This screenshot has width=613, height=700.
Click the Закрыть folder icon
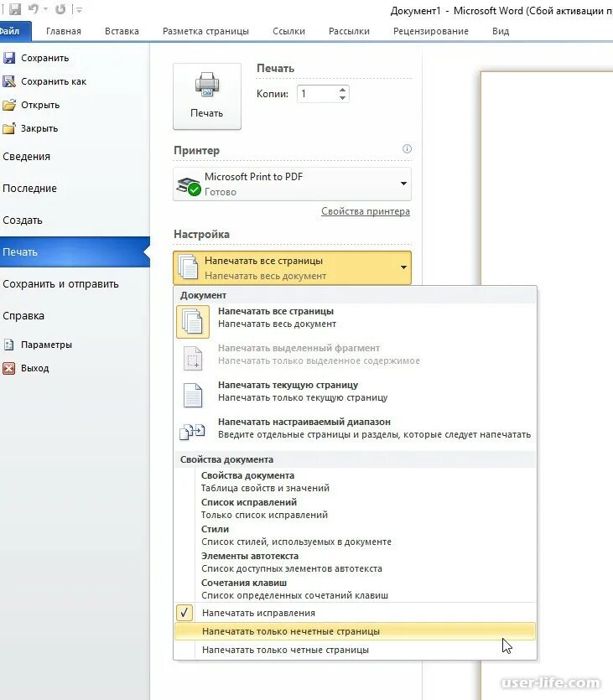(x=9, y=128)
